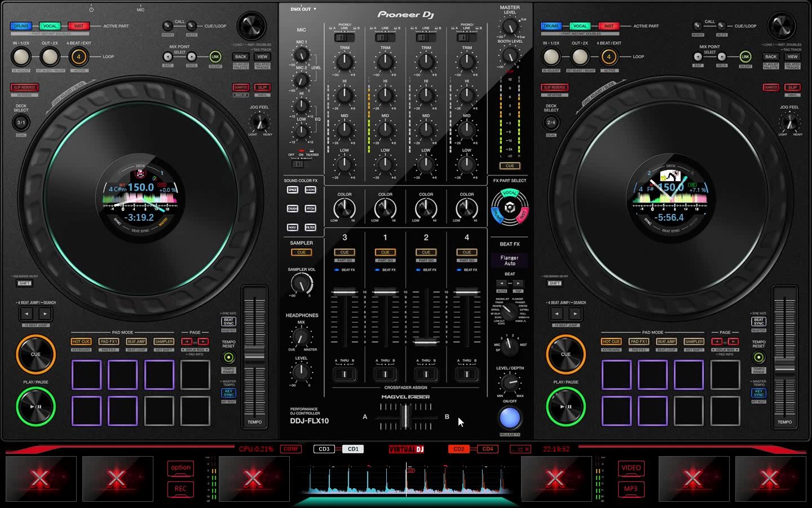Select VOCAL active part on left deck
The height and width of the screenshot is (508, 812).
tap(50, 26)
